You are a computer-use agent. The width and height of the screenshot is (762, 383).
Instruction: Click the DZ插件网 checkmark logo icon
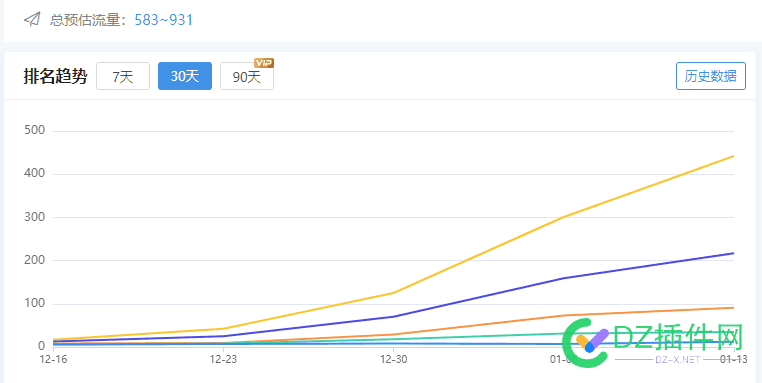[586, 343]
